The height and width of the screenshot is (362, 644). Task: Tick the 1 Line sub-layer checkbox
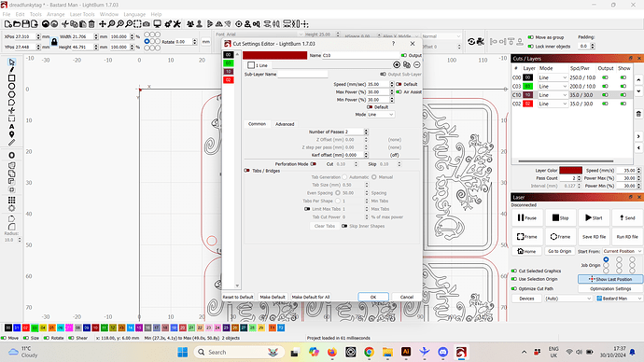(x=251, y=65)
